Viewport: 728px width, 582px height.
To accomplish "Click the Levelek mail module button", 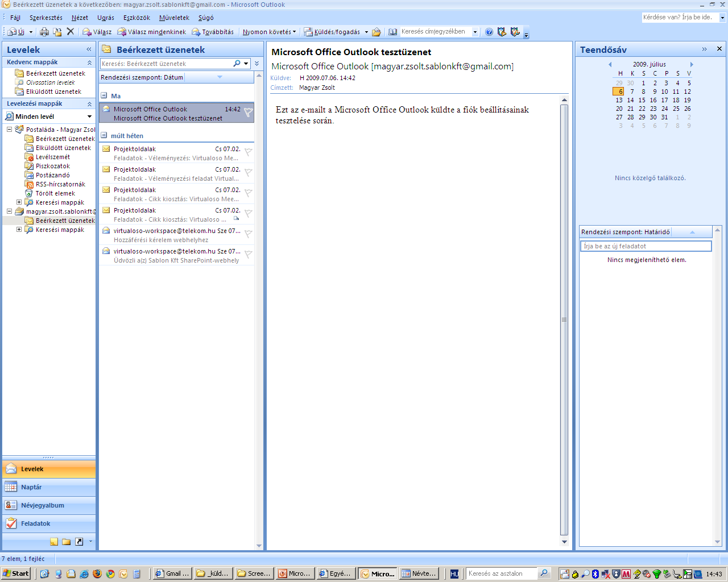I will pos(49,469).
